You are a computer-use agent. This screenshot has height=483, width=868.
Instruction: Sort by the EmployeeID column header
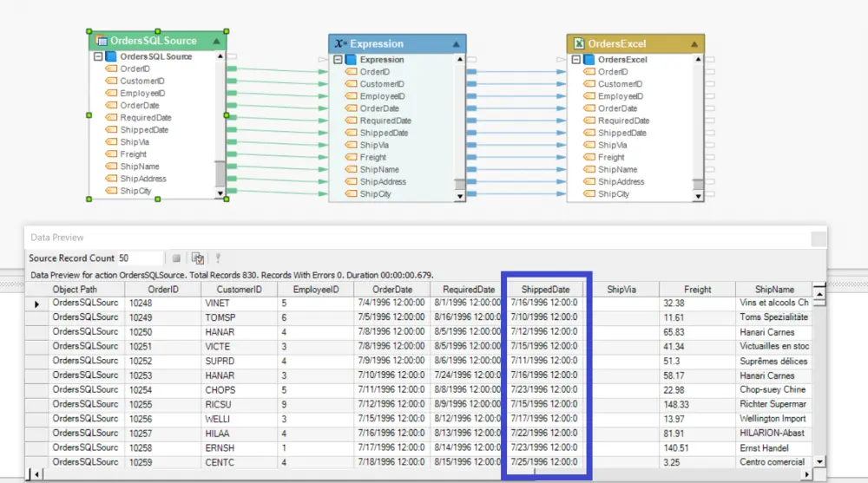[x=316, y=290]
